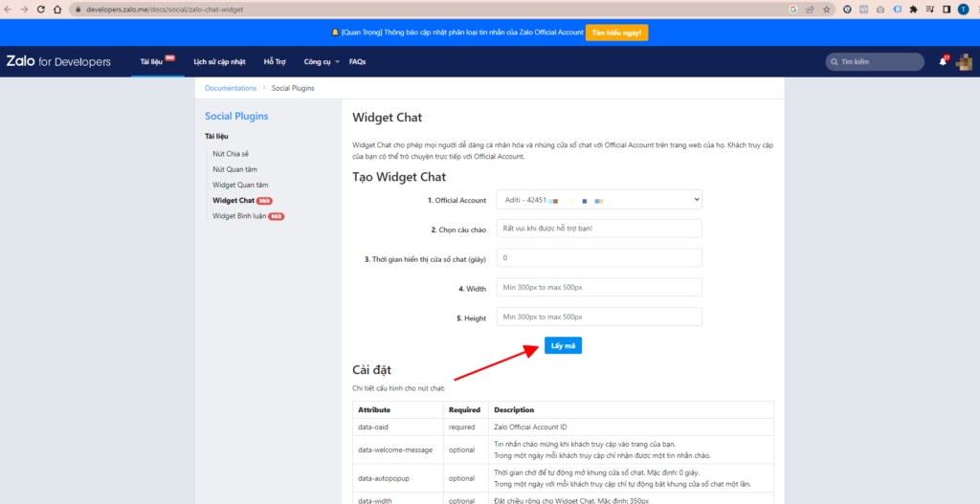This screenshot has height=504, width=980.
Task: Click the notification bell icon
Action: click(943, 62)
